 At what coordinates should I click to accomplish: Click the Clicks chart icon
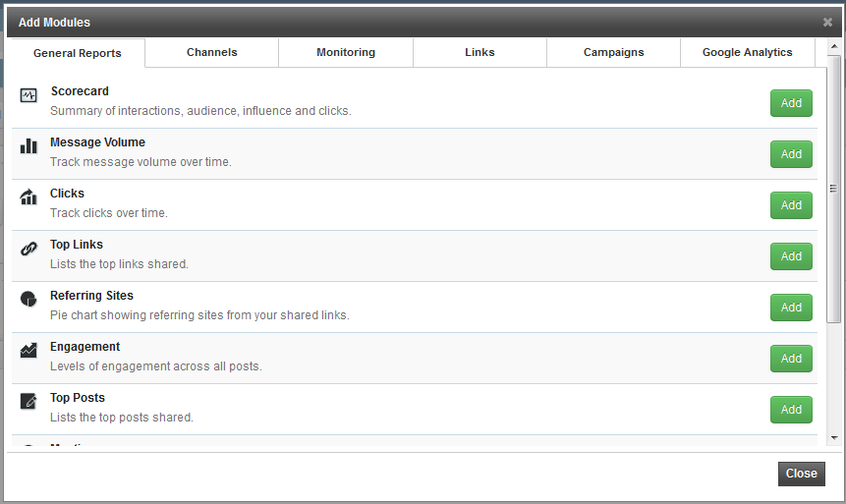tap(28, 197)
